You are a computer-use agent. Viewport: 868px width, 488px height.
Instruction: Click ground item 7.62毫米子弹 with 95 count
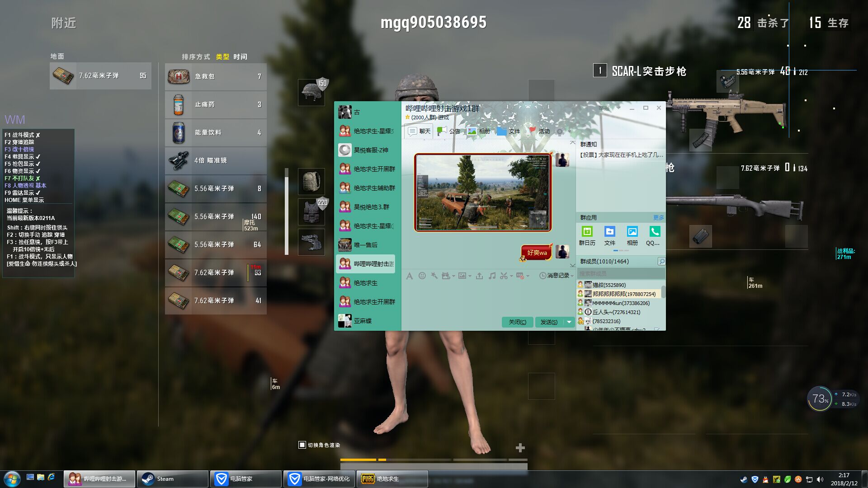[x=100, y=75]
